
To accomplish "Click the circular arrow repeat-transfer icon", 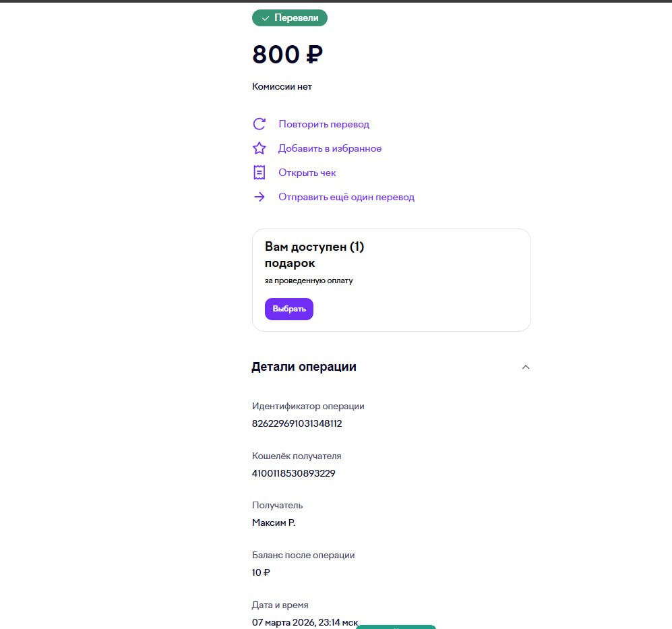I will 259,124.
